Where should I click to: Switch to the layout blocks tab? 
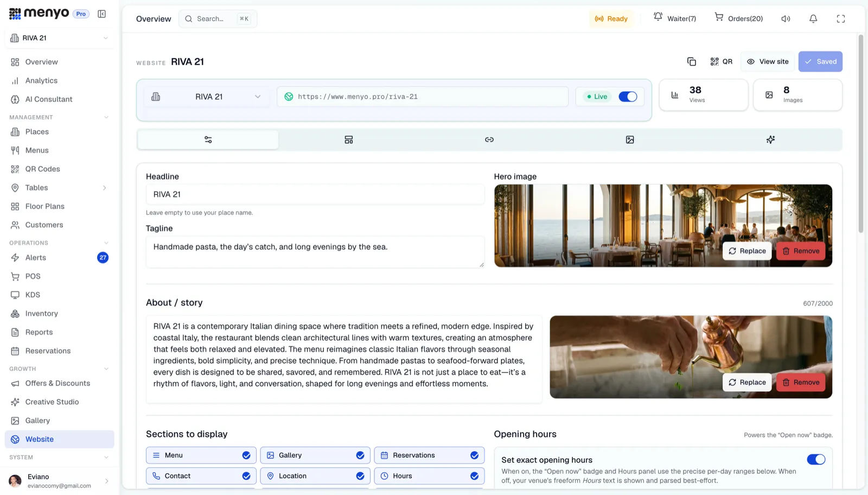(349, 140)
